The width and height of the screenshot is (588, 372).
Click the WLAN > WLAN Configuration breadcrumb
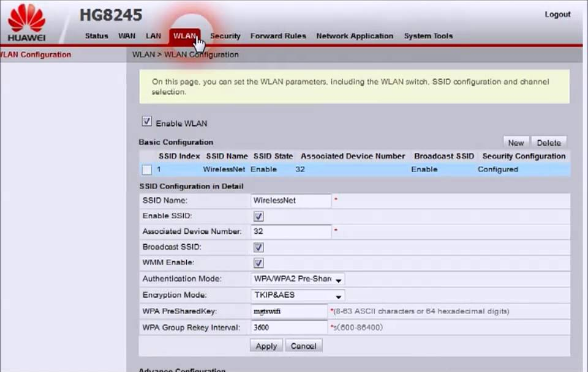click(x=185, y=54)
